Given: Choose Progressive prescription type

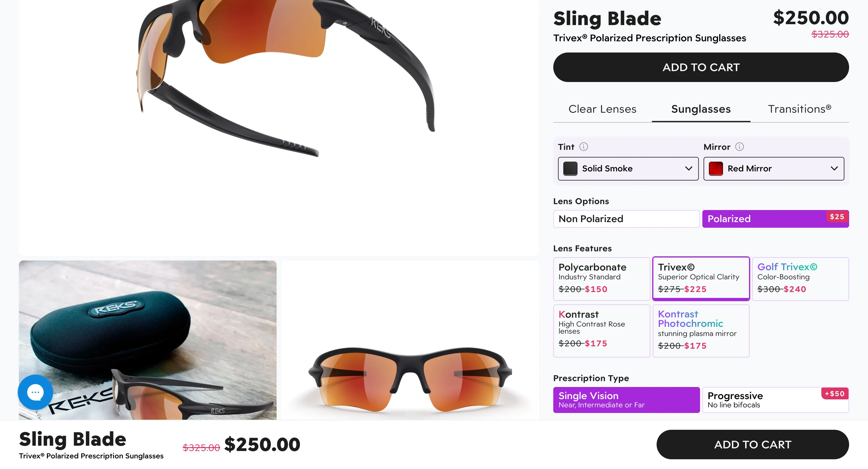Looking at the screenshot, I should (x=775, y=400).
